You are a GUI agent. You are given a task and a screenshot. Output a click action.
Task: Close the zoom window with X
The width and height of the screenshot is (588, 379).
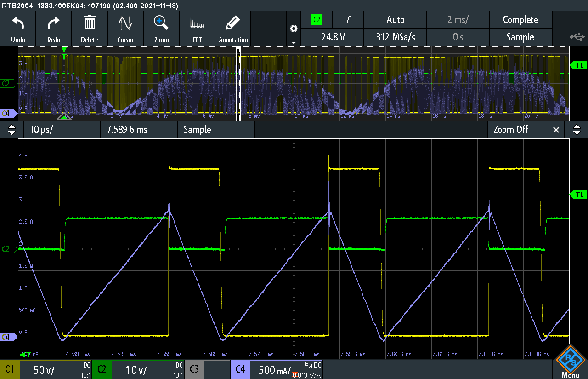(556, 130)
